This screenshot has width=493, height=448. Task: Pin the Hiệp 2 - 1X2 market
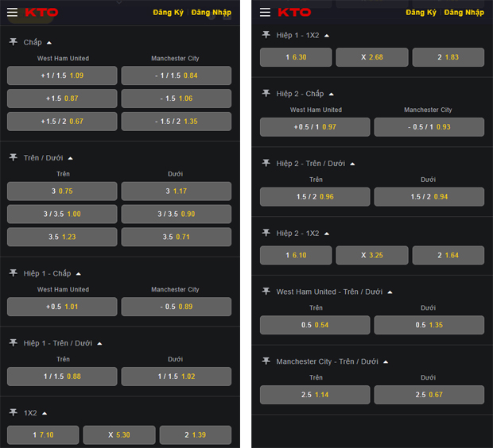tap(266, 234)
